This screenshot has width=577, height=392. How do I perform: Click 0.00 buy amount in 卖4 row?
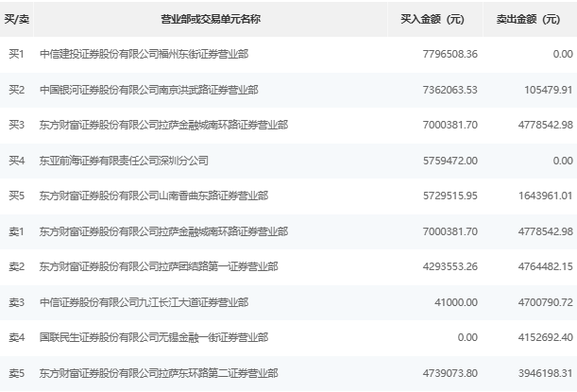coord(467,337)
